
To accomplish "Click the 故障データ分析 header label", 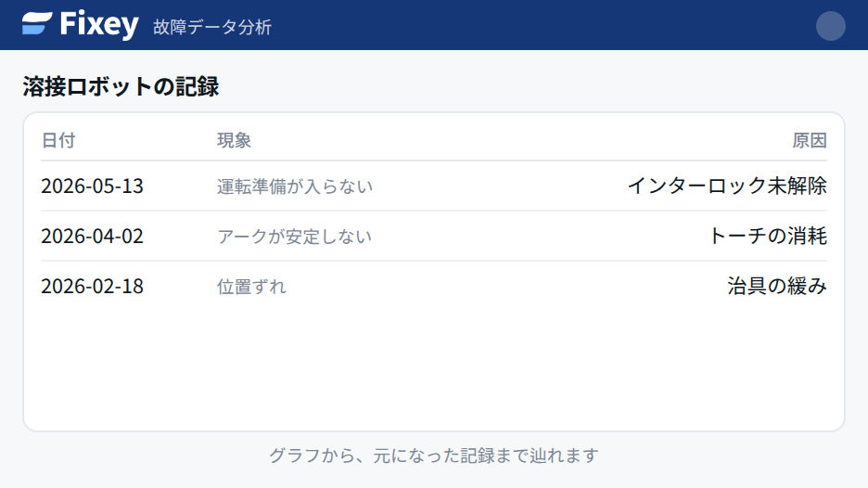I will (212, 27).
